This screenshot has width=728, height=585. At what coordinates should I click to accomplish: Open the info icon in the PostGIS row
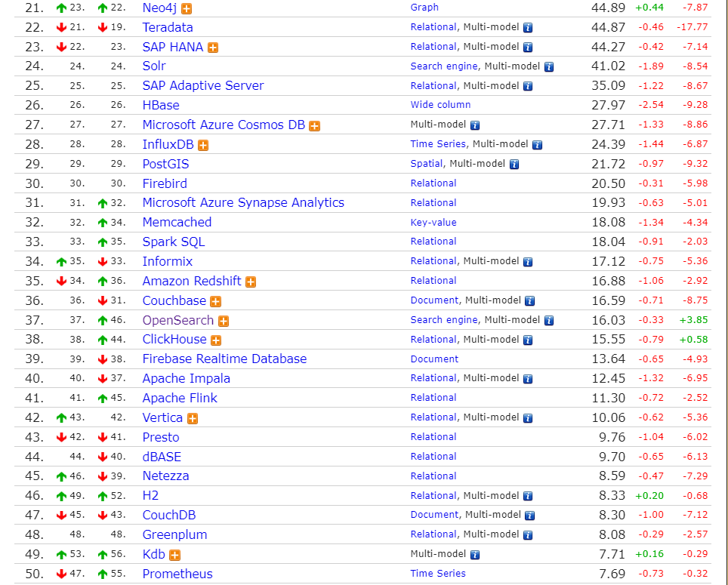tap(514, 165)
